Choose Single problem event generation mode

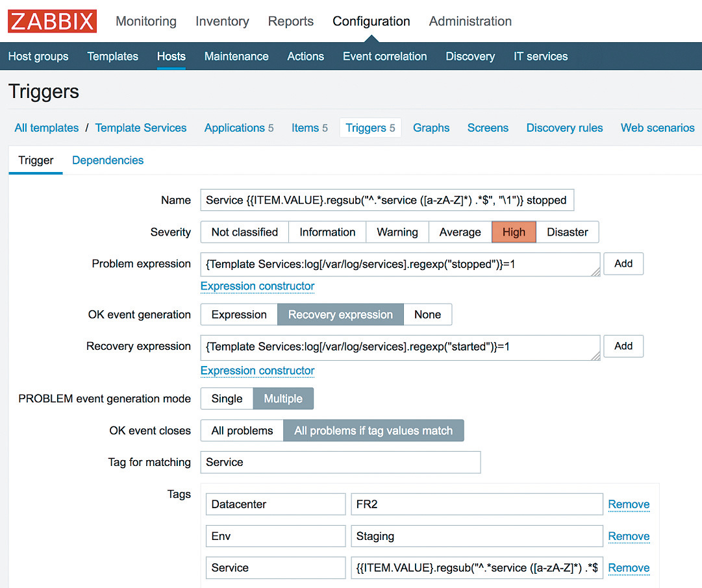coord(227,398)
